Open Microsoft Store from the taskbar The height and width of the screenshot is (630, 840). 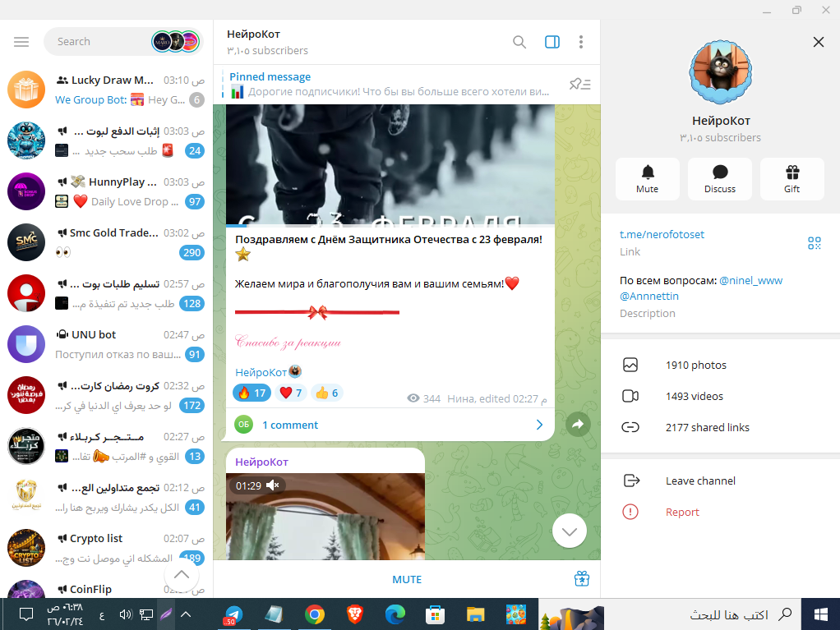[435, 614]
